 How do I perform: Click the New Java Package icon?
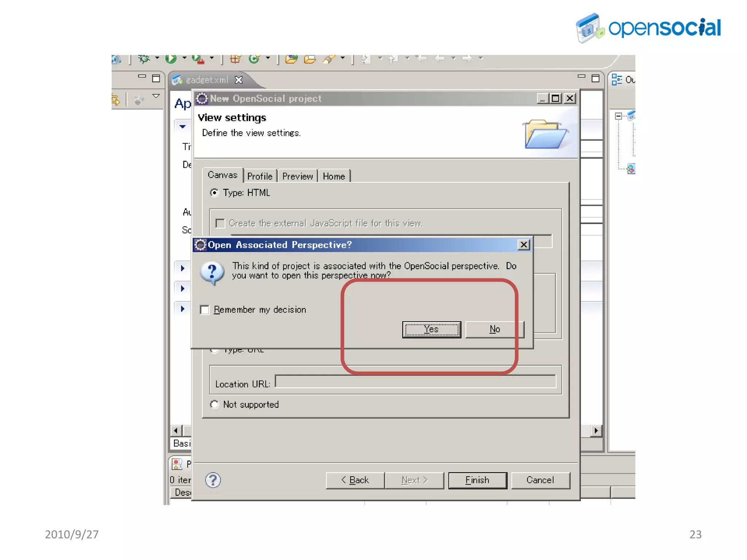click(235, 59)
